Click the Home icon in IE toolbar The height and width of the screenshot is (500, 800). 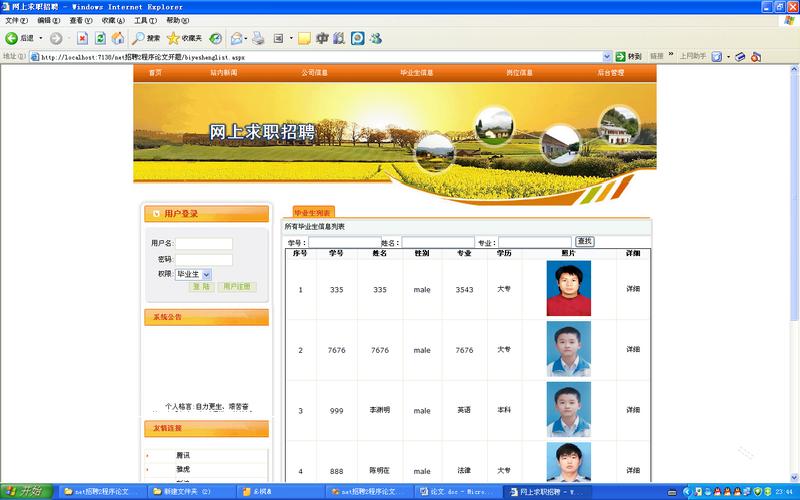coord(118,38)
